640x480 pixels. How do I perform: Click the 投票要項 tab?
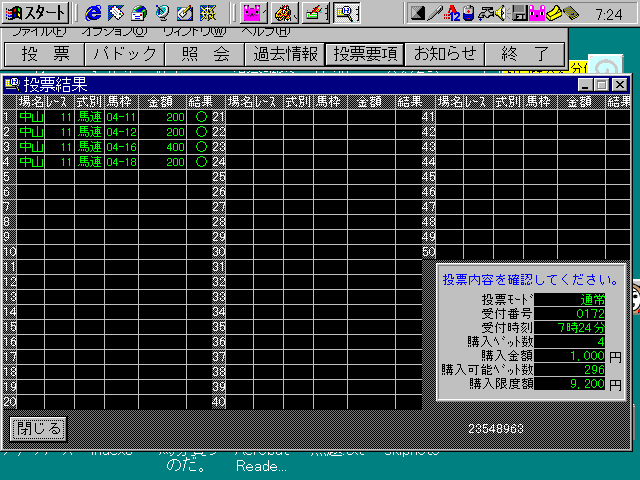365,54
